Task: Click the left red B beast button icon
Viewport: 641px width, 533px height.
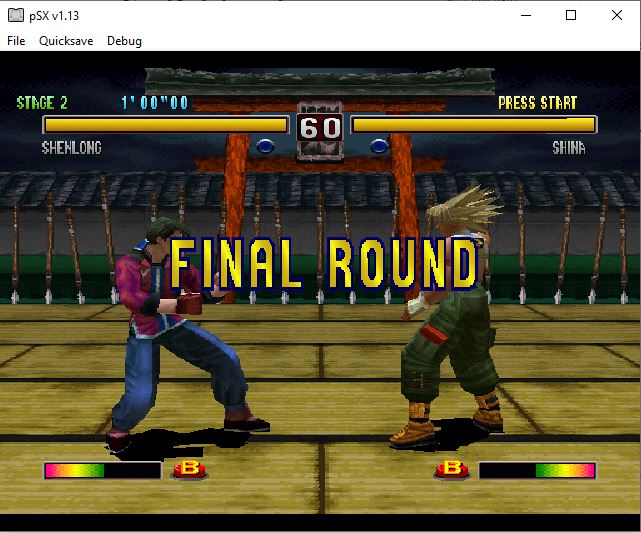Action: (x=190, y=470)
